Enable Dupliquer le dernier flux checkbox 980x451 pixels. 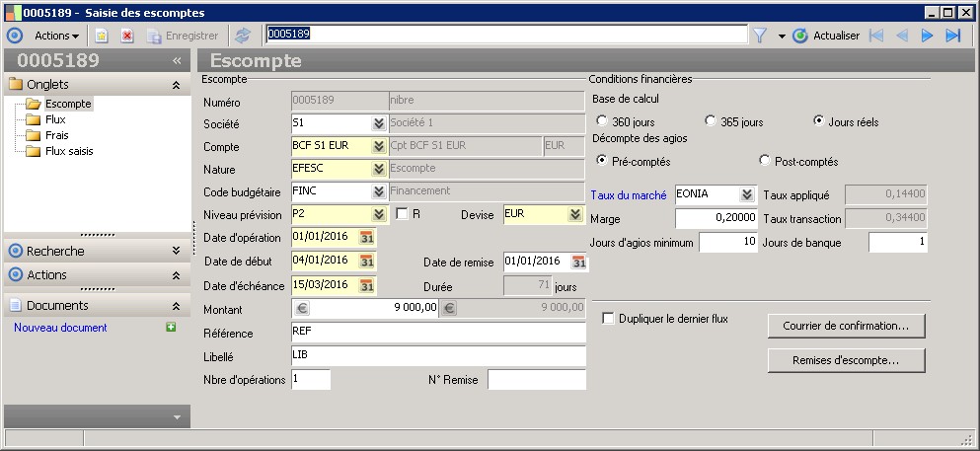click(x=608, y=319)
